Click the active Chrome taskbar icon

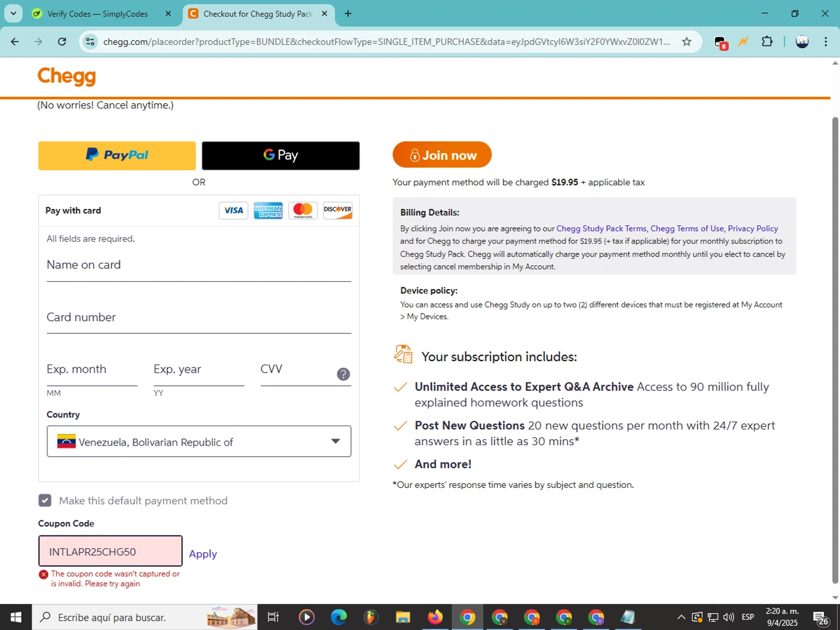(x=467, y=617)
